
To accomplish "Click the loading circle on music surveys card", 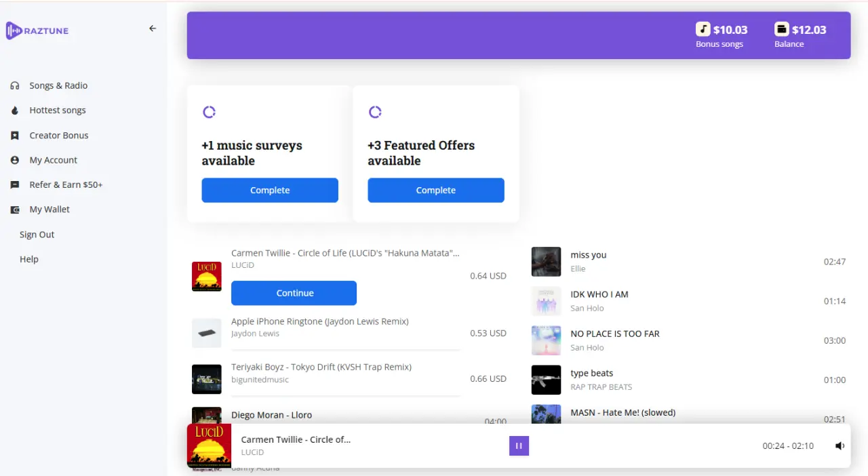I will point(209,112).
